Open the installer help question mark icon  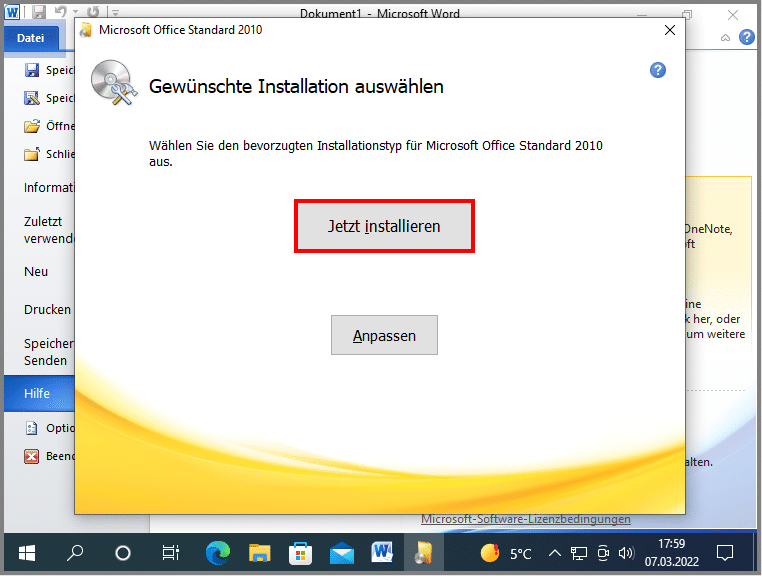pos(657,70)
